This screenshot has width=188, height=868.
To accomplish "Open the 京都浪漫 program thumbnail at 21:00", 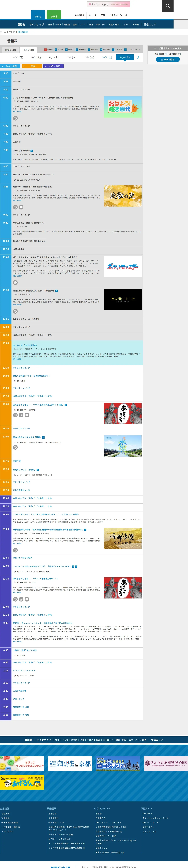I will tap(123, 538).
